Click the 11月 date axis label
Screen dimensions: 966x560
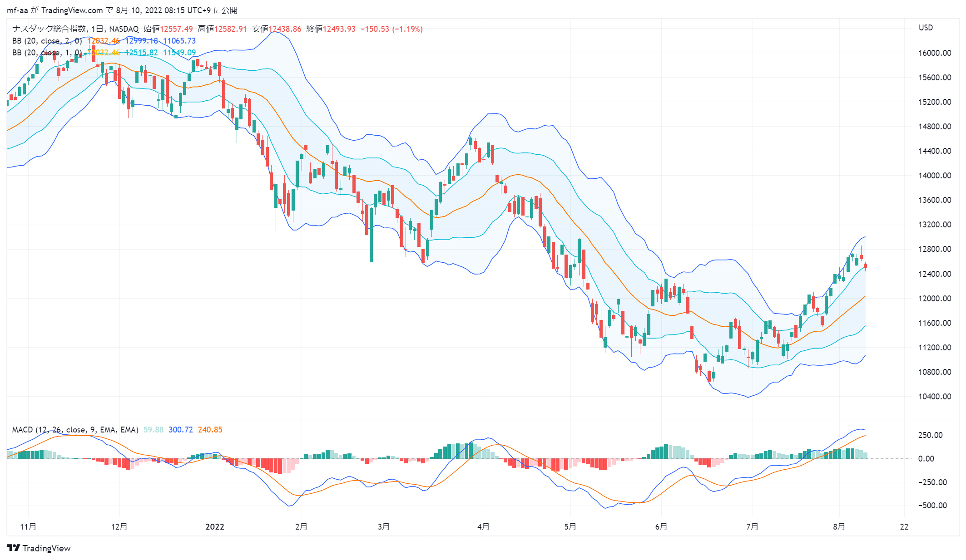(28, 527)
